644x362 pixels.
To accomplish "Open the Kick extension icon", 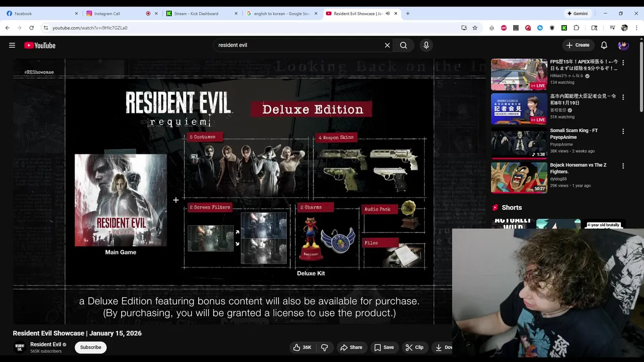I will tap(564, 28).
